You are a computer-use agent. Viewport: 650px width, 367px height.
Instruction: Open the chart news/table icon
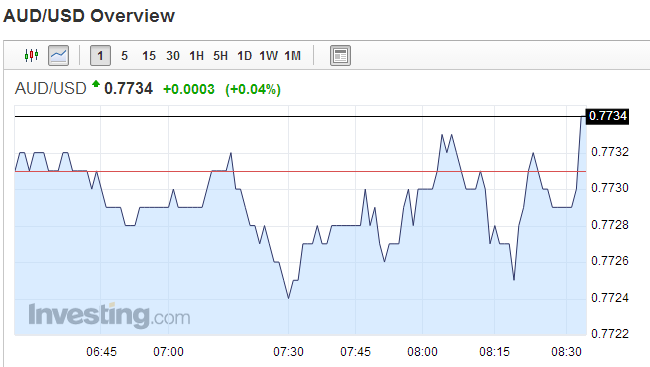[340, 56]
